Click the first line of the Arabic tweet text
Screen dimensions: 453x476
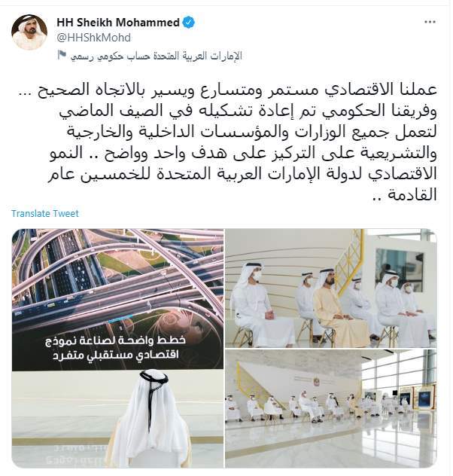(237, 90)
